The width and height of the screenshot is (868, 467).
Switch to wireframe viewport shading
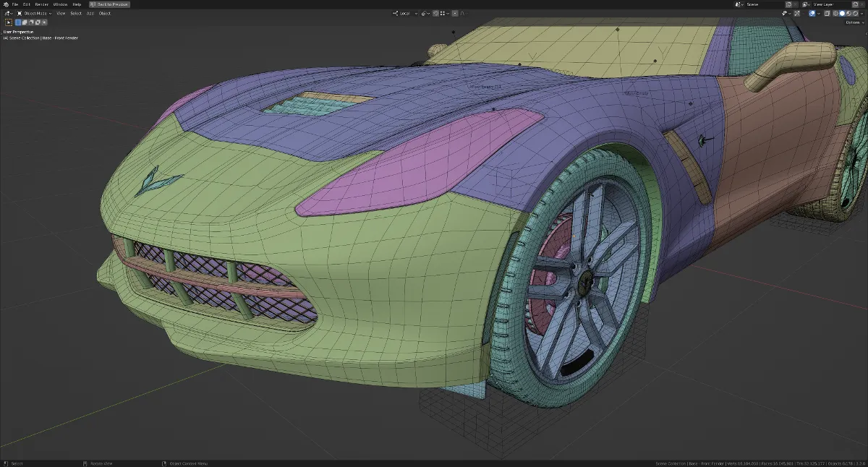click(835, 13)
